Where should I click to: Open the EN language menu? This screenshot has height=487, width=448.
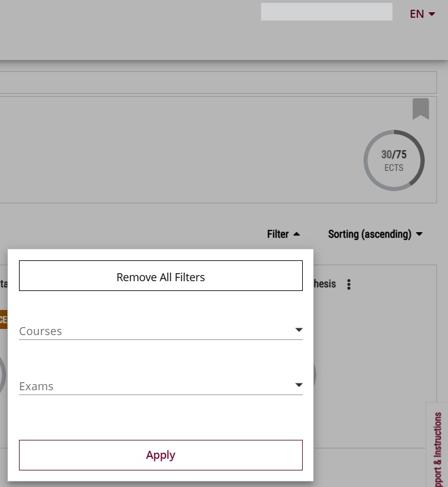point(417,14)
